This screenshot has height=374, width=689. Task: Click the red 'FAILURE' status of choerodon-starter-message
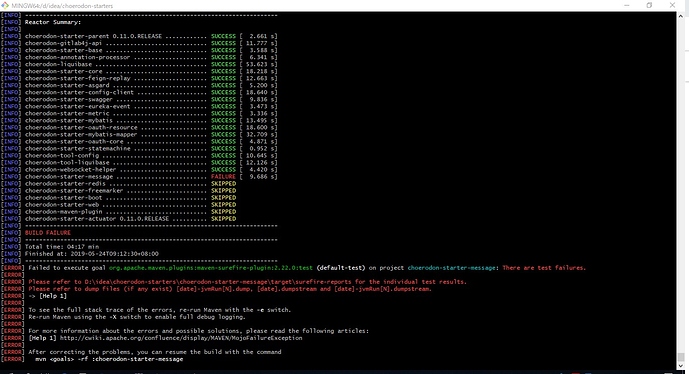223,177
